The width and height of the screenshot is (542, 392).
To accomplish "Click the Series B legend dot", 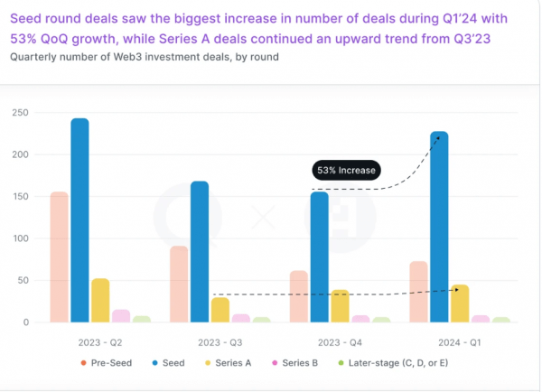I will tap(275, 363).
